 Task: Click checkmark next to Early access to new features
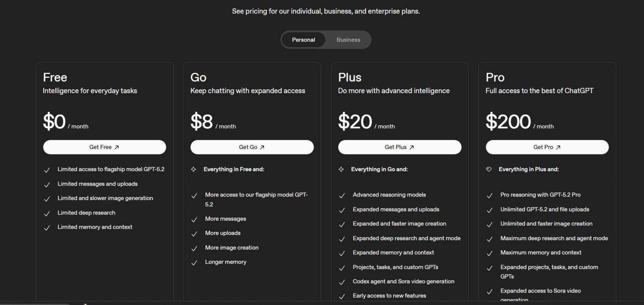coord(342,296)
